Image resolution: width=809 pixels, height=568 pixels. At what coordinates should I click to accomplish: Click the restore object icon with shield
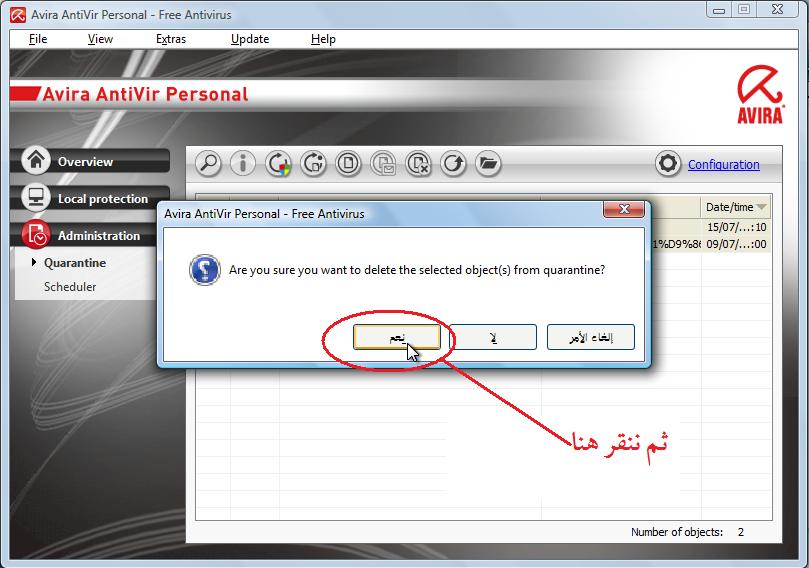point(278,164)
